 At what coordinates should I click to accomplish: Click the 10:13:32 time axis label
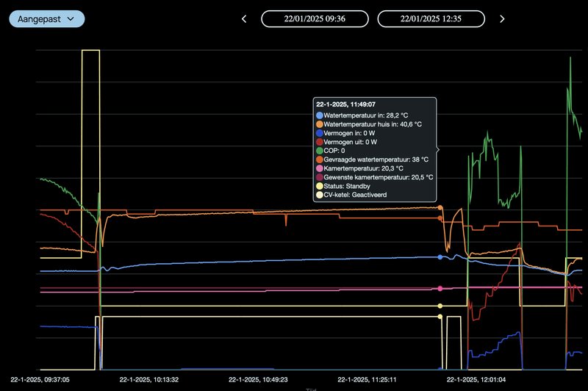point(150,380)
